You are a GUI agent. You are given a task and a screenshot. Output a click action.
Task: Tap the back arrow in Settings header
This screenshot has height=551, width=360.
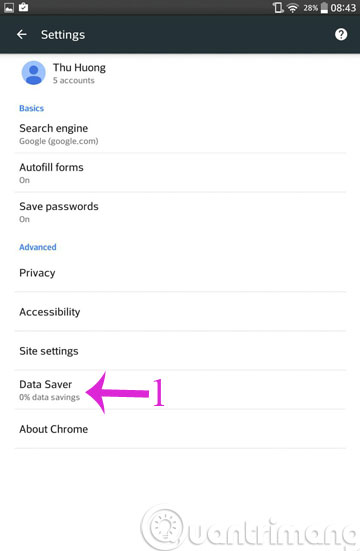click(x=22, y=34)
